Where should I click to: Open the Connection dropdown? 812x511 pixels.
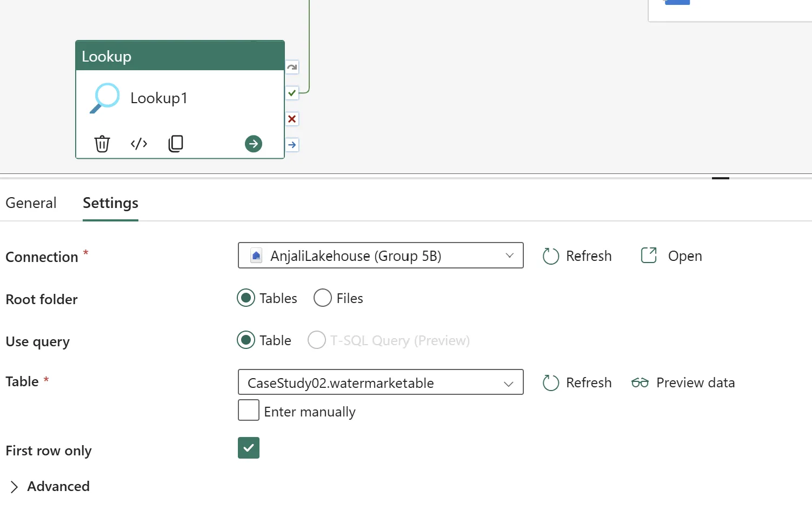[x=381, y=255]
